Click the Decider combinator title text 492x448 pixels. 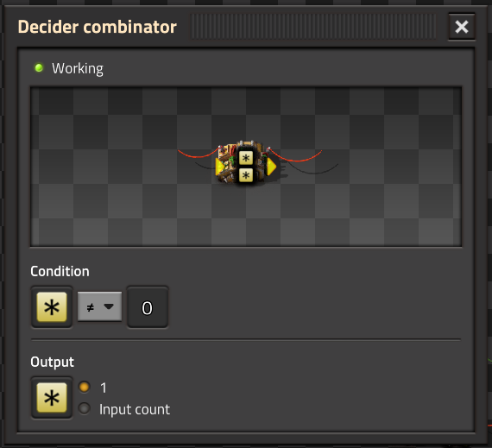click(x=98, y=27)
